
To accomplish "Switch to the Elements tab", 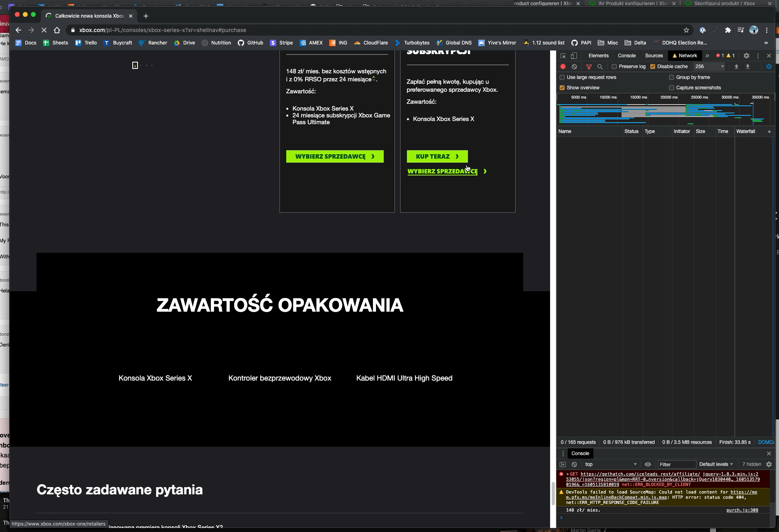I will click(598, 56).
